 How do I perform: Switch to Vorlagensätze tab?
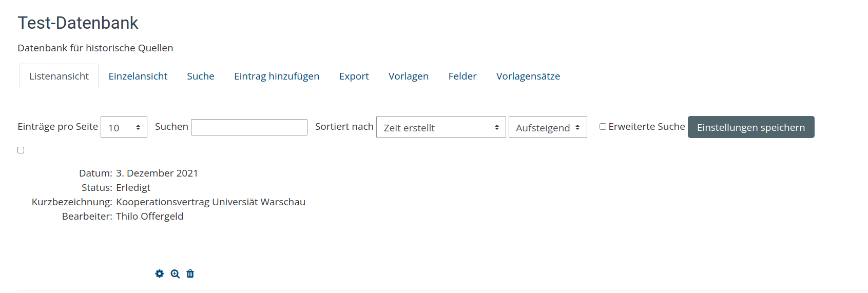click(528, 76)
